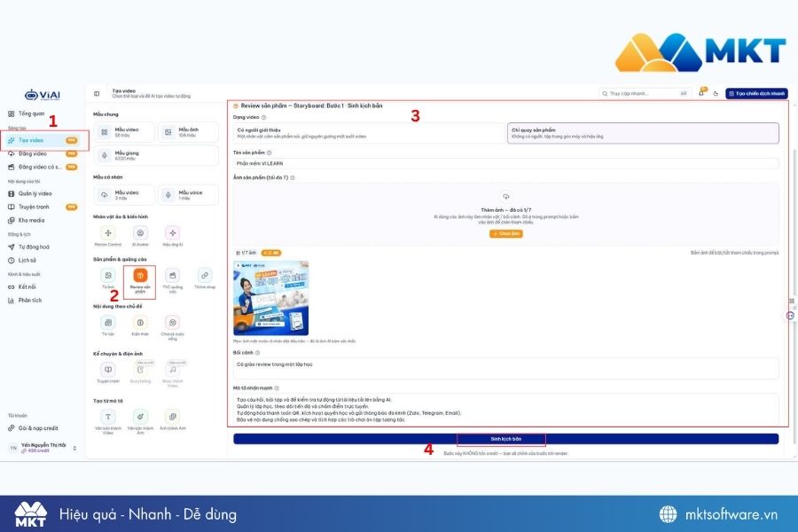Screen dimensions: 798x532
Task: Select Văn bản thành Video tool
Action: point(108,421)
